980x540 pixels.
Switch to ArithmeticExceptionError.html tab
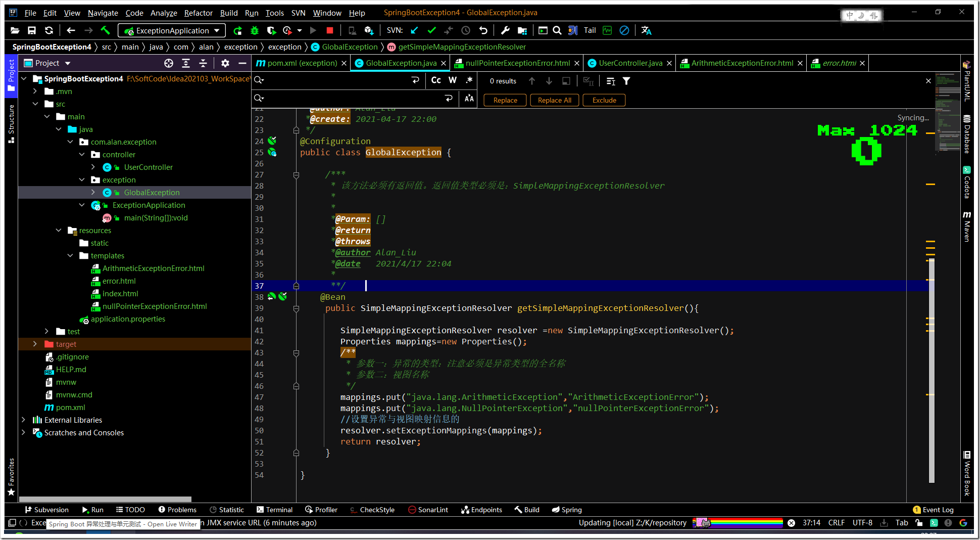[x=742, y=63]
